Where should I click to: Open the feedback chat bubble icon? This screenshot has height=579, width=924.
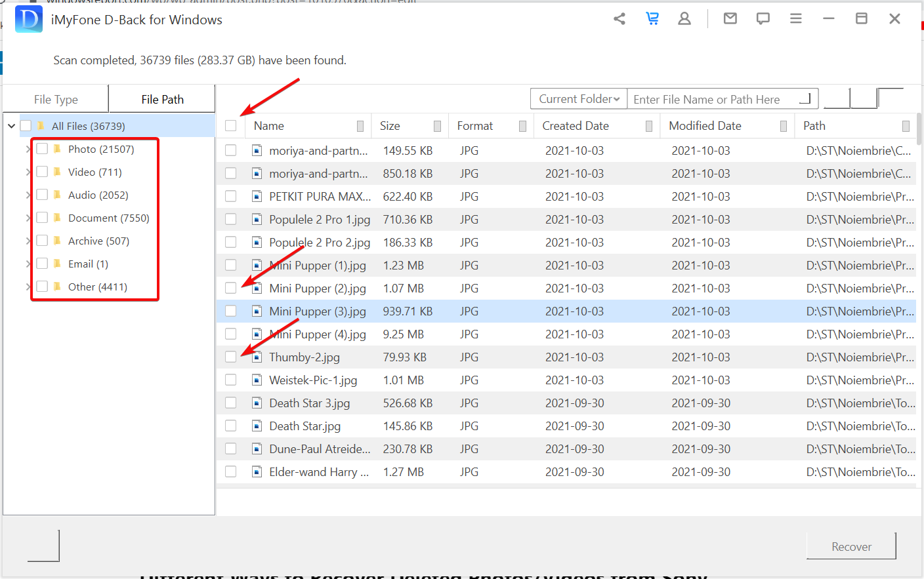pyautogui.click(x=763, y=19)
